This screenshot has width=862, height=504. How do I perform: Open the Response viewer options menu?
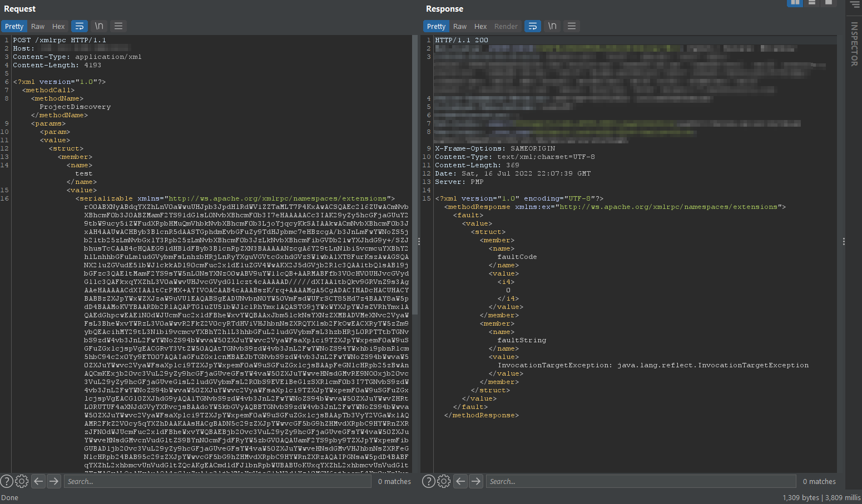(572, 26)
